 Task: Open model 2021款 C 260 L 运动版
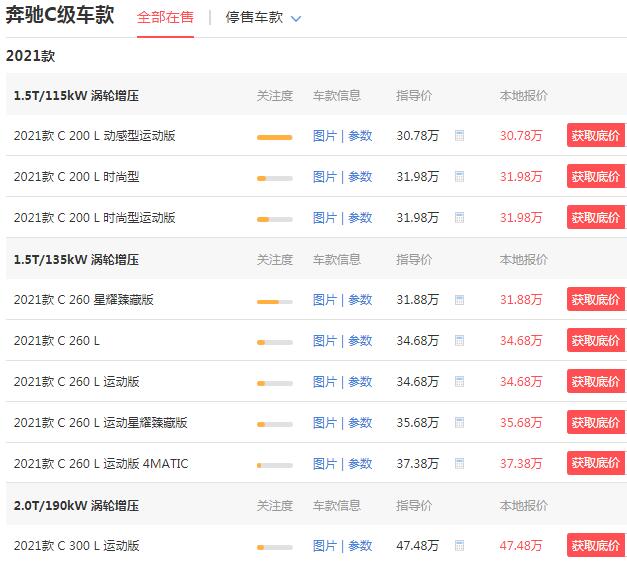(76, 382)
